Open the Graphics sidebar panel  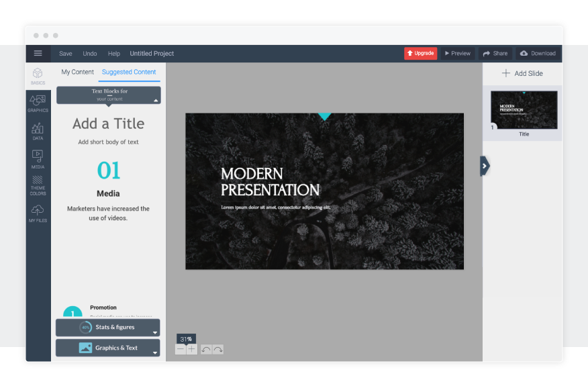pos(38,103)
